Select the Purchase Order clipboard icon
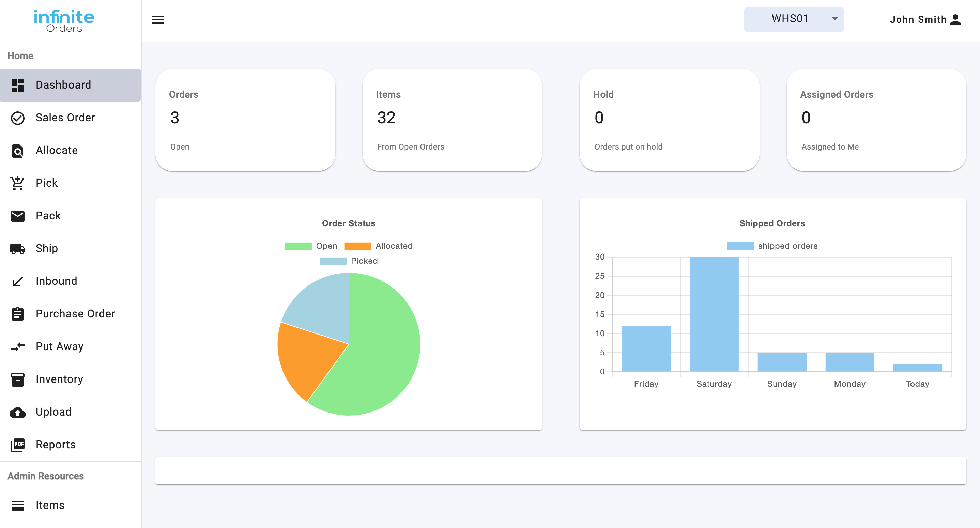The height and width of the screenshot is (528, 980). tap(17, 313)
